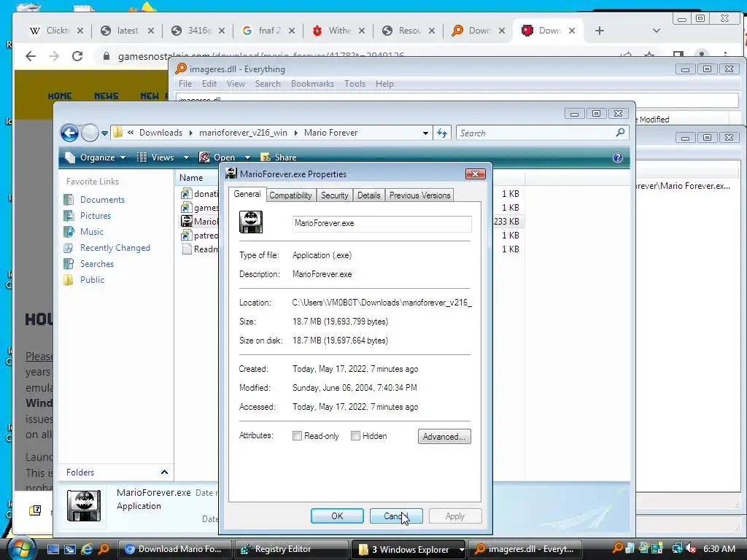Toggle the Hidden attribute checkbox
Viewport: 747px width, 560px height.
click(355, 436)
